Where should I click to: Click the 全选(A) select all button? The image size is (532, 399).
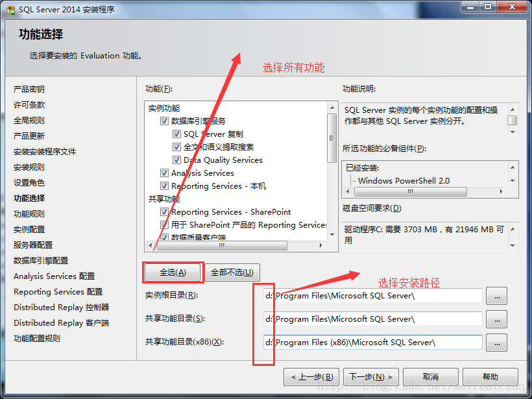173,272
